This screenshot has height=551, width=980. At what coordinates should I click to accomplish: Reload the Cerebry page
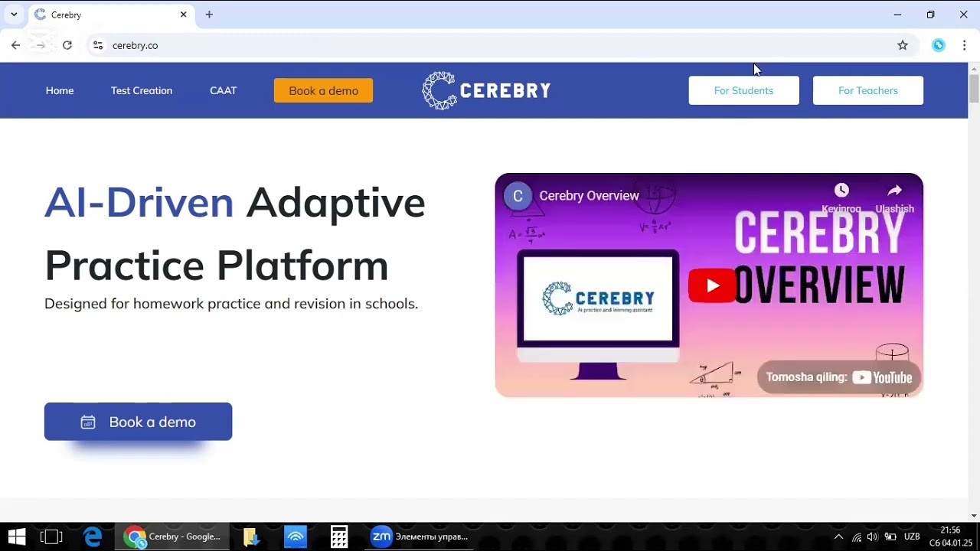(x=67, y=45)
